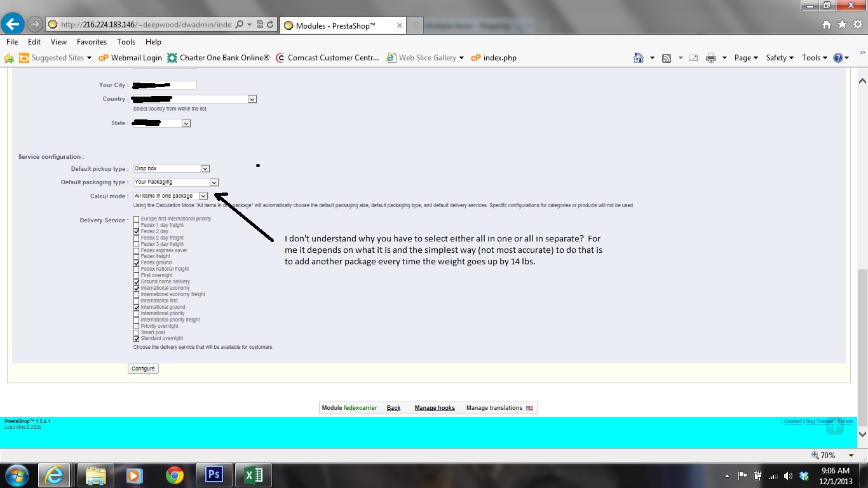
Task: Uncheck the Standard overnight checkbox
Action: (137, 339)
